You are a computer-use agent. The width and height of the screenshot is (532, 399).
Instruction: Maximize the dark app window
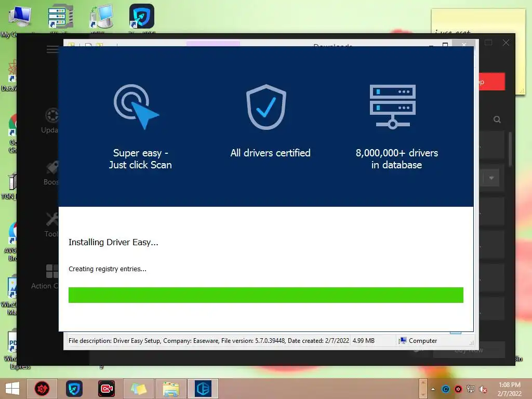click(x=488, y=43)
